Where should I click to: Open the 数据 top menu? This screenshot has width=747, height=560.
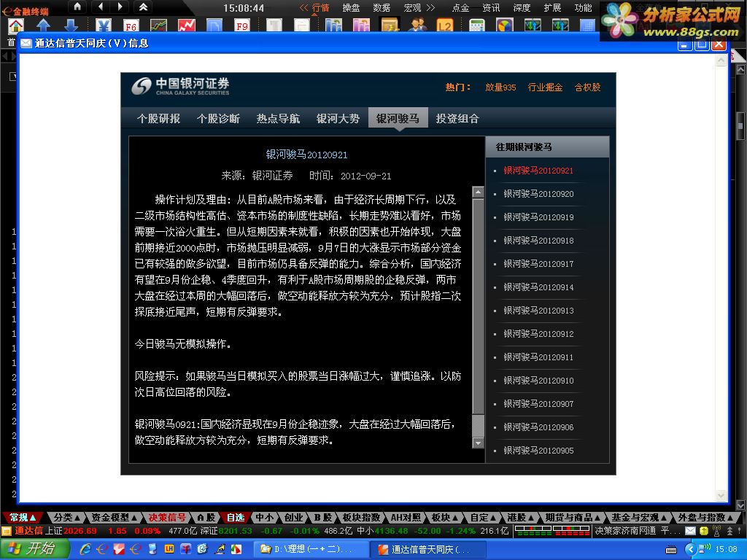[382, 7]
